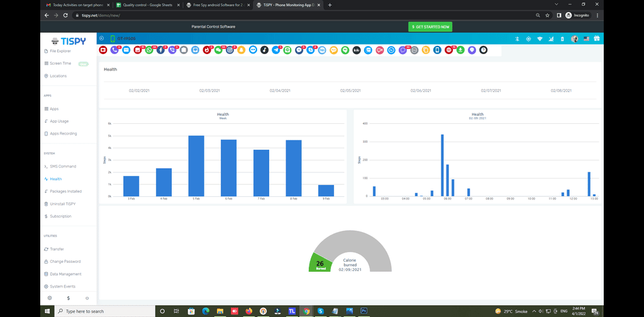
Task: Open the WeChat icon
Action: coord(218,50)
